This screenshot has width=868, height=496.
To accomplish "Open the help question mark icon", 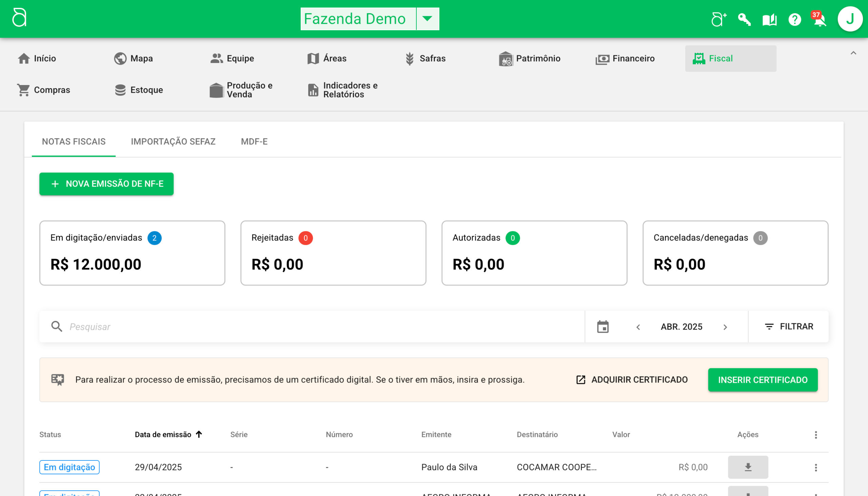I will pos(794,20).
